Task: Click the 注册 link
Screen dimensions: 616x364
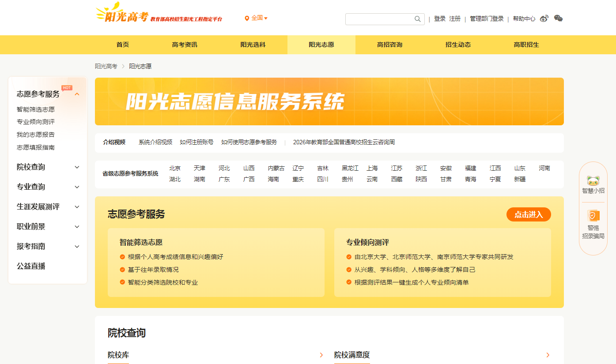Action: [455, 19]
